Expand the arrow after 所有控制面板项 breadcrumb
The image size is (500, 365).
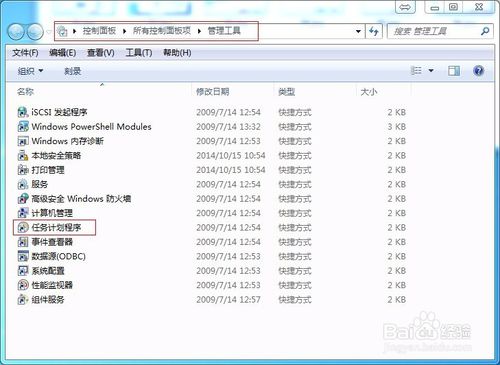coord(199,31)
